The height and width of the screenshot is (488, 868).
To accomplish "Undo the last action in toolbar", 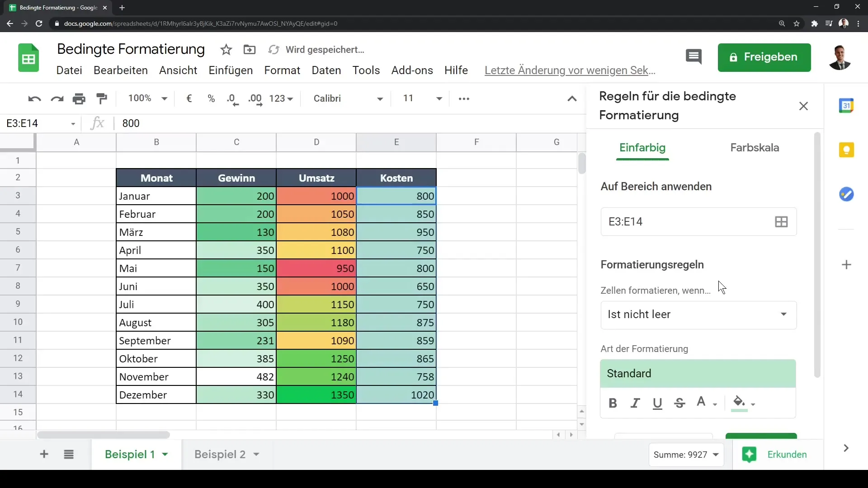I will 34,99.
